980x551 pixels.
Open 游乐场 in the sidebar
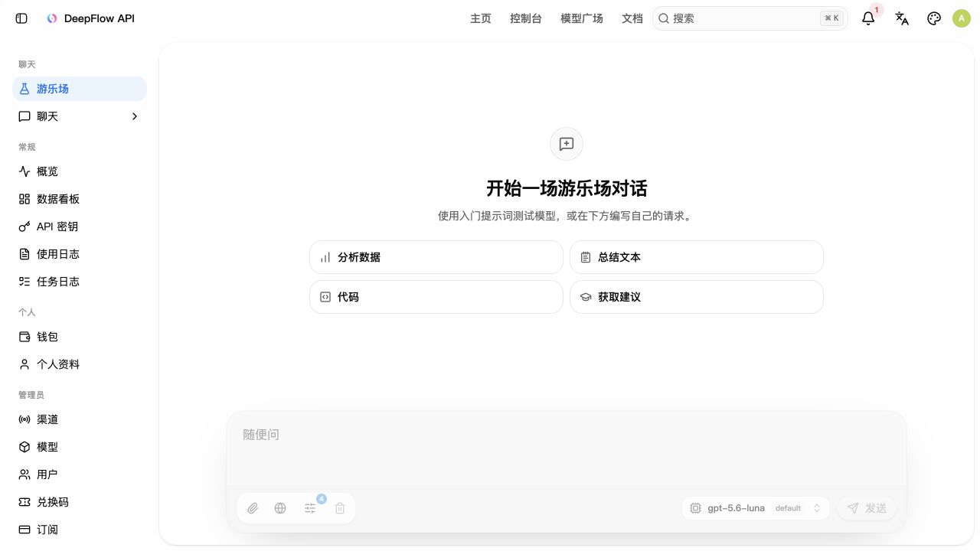coord(80,89)
